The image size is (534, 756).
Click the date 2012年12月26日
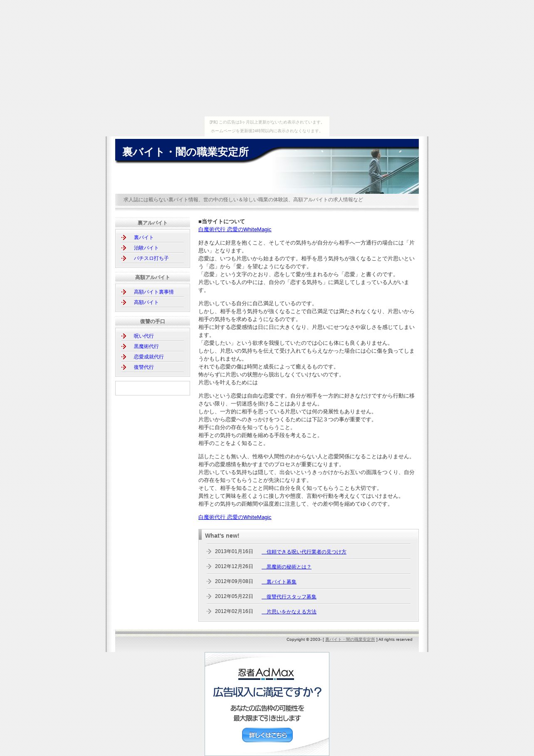pyautogui.click(x=234, y=566)
